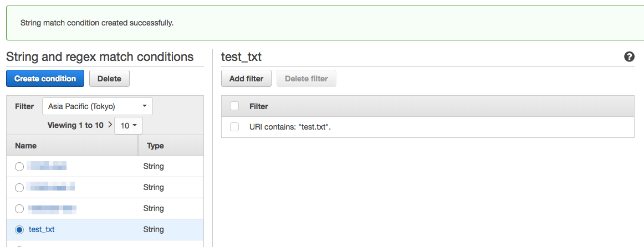Sort by the Type column header

pos(155,146)
